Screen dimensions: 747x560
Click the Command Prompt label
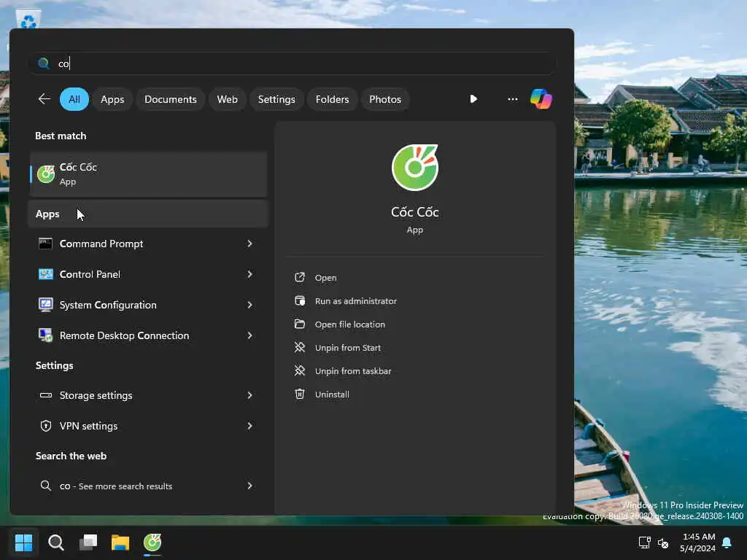point(101,244)
